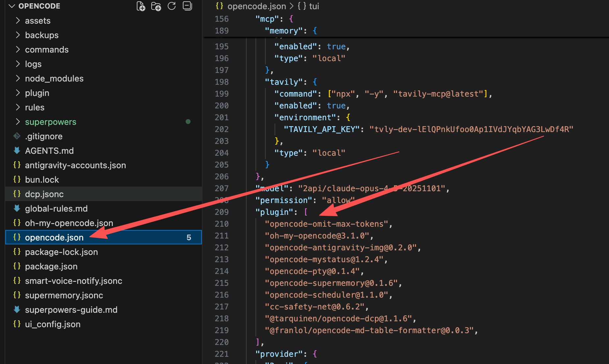Click the New Folder icon in explorer header
This screenshot has width=609, height=364.
(x=156, y=6)
